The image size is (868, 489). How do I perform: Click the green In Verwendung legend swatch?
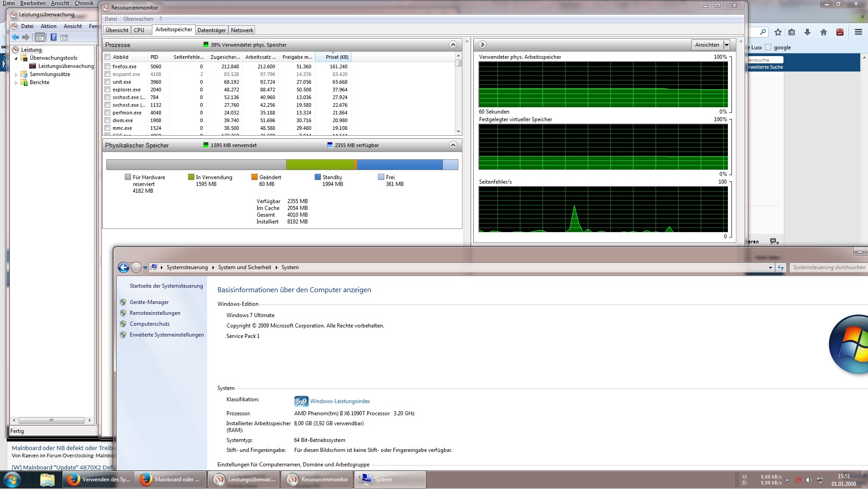(191, 177)
